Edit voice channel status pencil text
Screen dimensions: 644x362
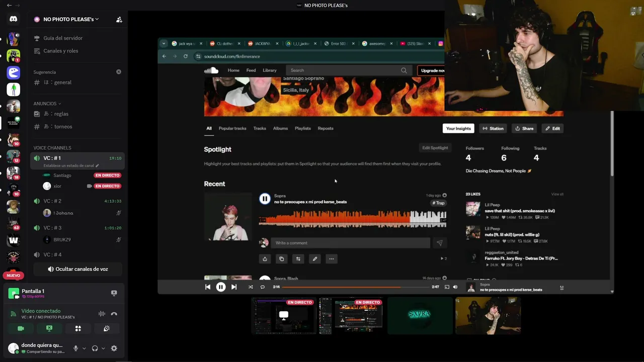tap(71, 165)
